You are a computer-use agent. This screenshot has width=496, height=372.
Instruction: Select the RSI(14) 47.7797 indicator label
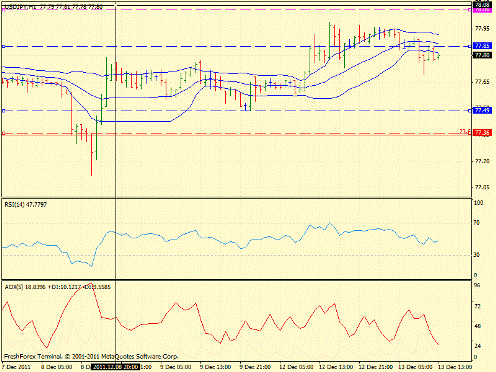tap(26, 205)
